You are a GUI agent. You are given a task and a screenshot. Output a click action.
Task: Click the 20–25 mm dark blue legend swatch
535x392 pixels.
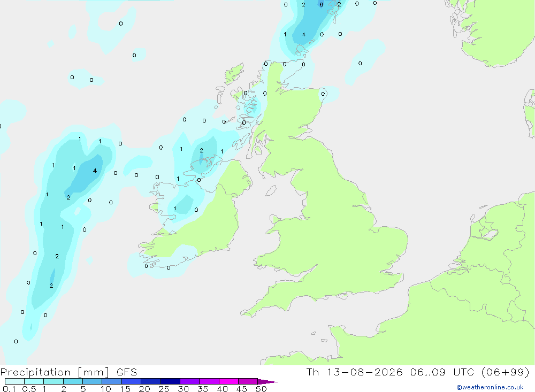point(151,381)
